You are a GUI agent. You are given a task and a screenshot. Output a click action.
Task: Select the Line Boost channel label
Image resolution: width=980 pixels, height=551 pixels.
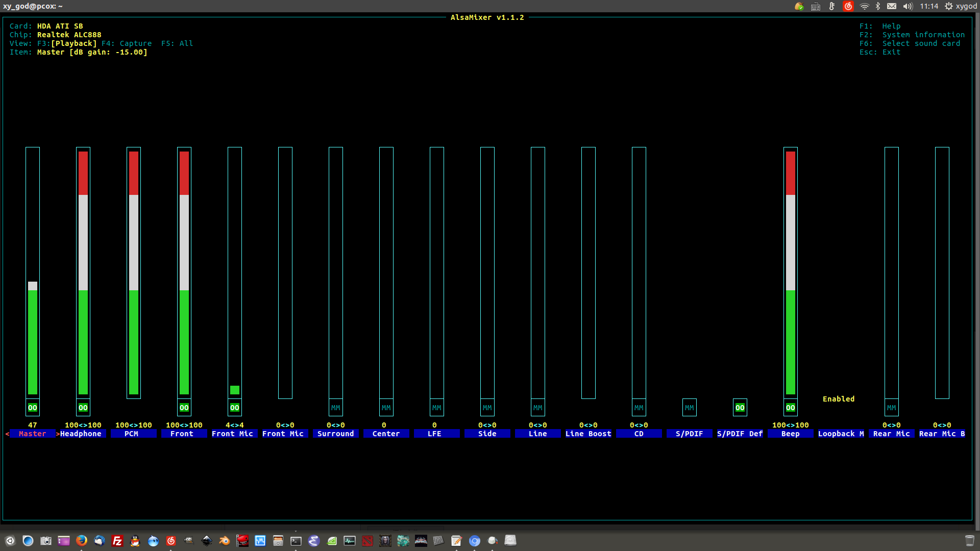(589, 434)
